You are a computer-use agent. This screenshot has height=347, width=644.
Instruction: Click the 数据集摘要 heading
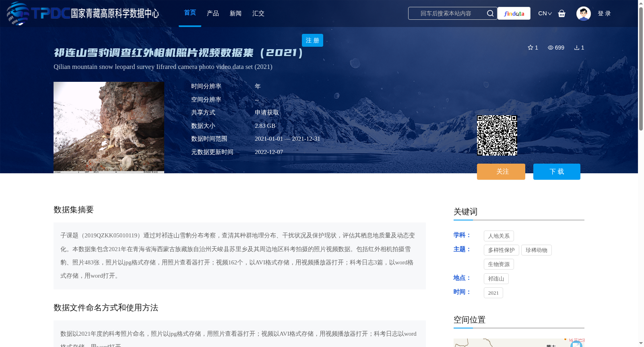[74, 210]
